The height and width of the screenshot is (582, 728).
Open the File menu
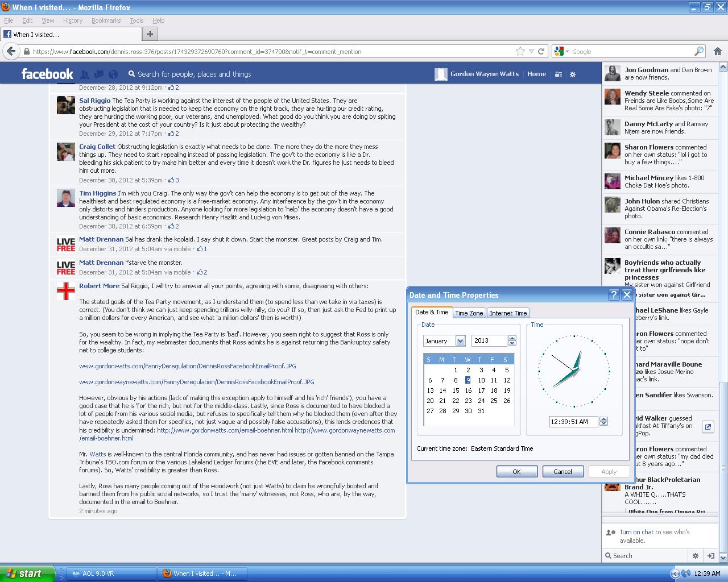pos(9,20)
